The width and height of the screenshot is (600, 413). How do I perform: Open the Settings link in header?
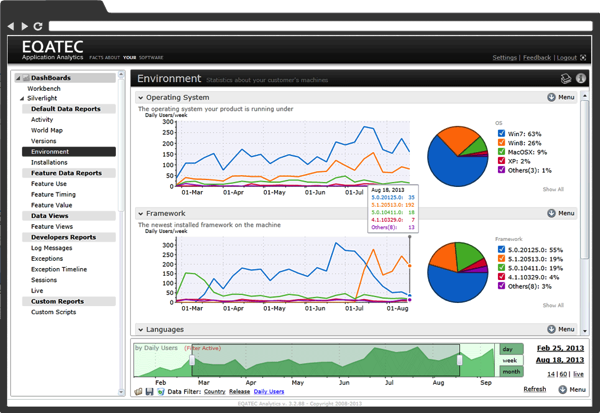tap(504, 57)
